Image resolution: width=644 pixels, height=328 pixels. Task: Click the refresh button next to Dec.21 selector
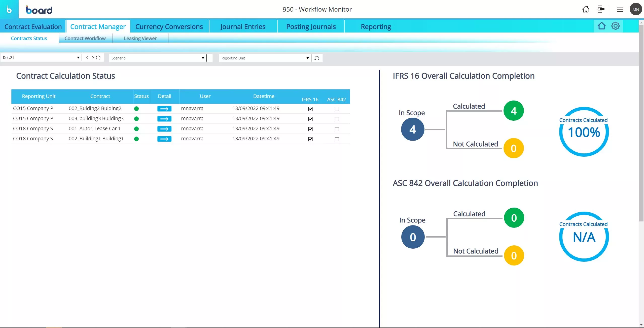tap(98, 58)
